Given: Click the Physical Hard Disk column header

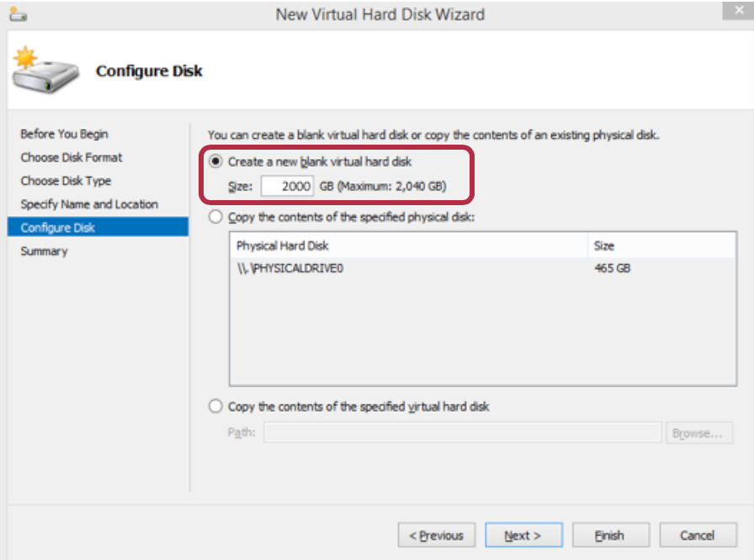Looking at the screenshot, I should (x=409, y=246).
